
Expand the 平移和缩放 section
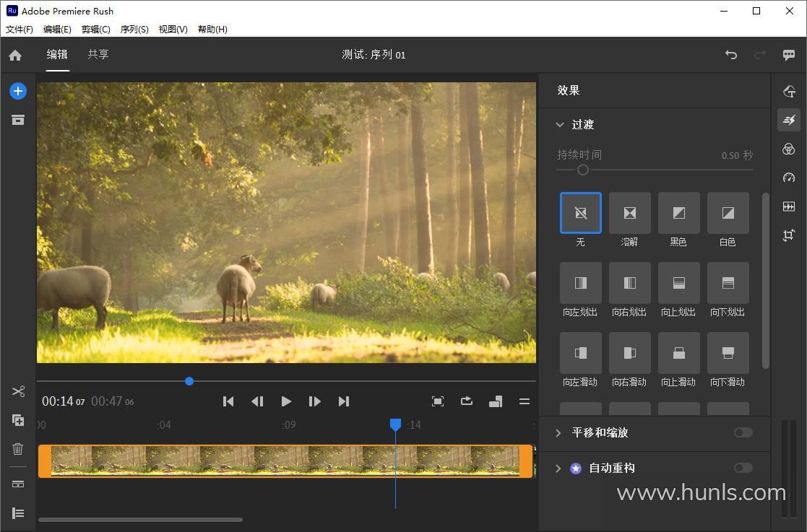(558, 433)
